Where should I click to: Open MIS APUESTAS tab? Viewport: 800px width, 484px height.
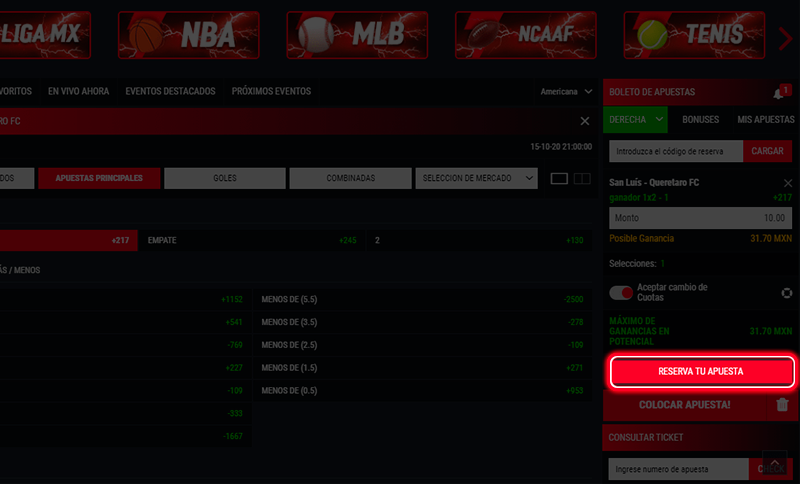point(766,119)
